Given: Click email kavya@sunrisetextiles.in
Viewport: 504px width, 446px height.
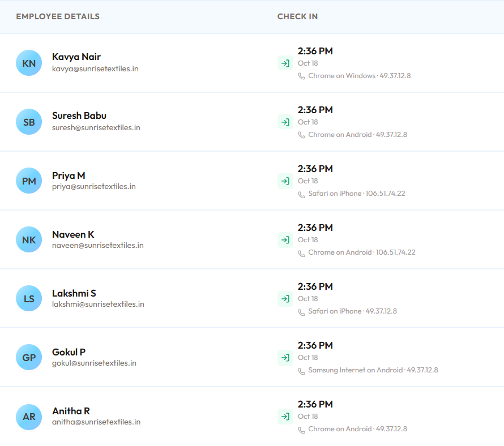Looking at the screenshot, I should [x=95, y=68].
